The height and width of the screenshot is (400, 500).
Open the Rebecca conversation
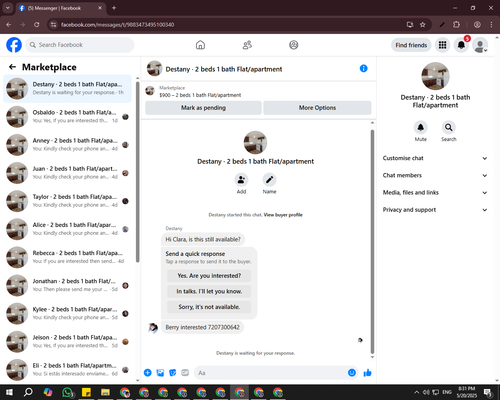point(67,257)
